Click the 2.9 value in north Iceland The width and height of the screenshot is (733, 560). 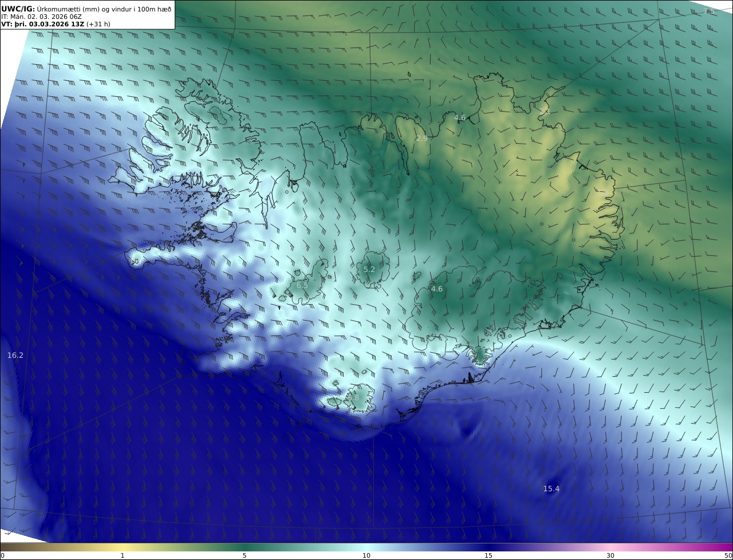[x=422, y=139]
